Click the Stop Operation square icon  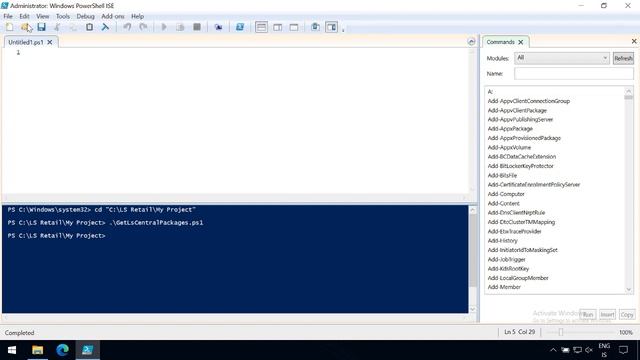(x=197, y=27)
